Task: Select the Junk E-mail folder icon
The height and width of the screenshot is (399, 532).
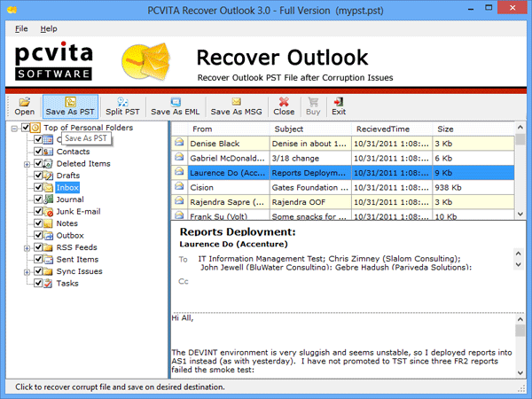Action: pyautogui.click(x=48, y=211)
